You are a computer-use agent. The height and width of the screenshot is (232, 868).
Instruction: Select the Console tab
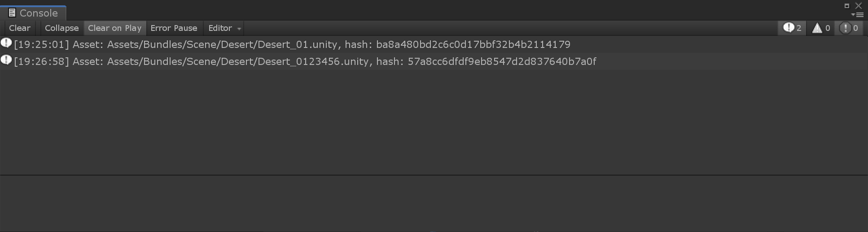33,13
